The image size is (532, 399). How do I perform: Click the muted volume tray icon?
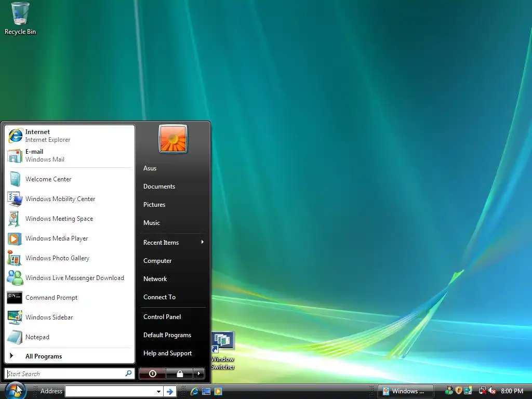(493, 391)
